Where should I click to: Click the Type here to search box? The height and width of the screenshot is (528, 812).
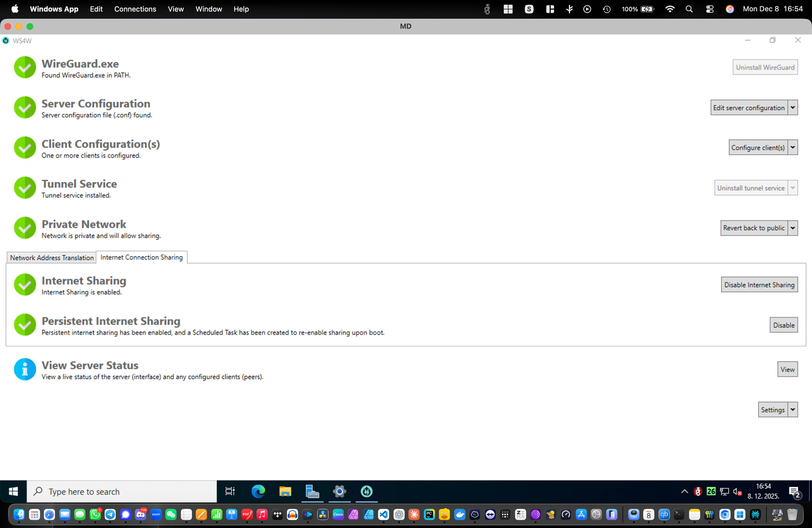click(123, 491)
